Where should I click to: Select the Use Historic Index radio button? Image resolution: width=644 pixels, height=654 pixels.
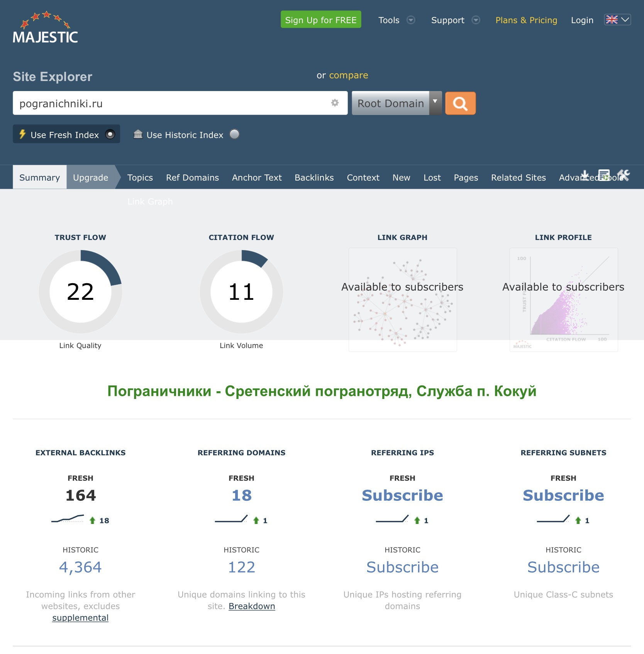[x=234, y=134]
